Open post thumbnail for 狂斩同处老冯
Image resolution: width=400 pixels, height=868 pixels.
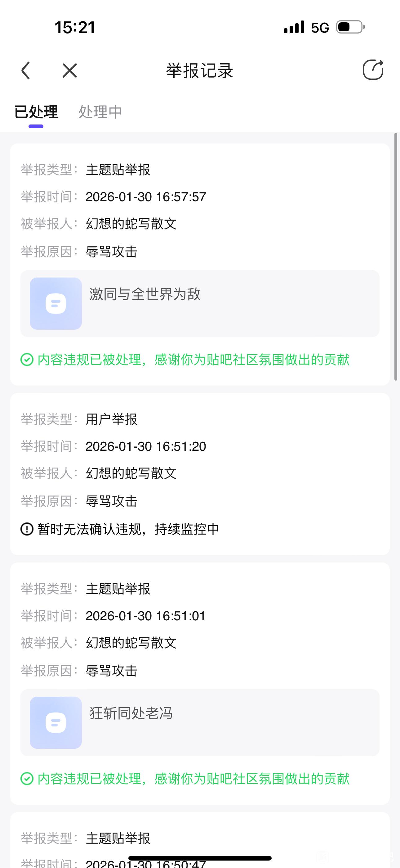[x=56, y=722]
